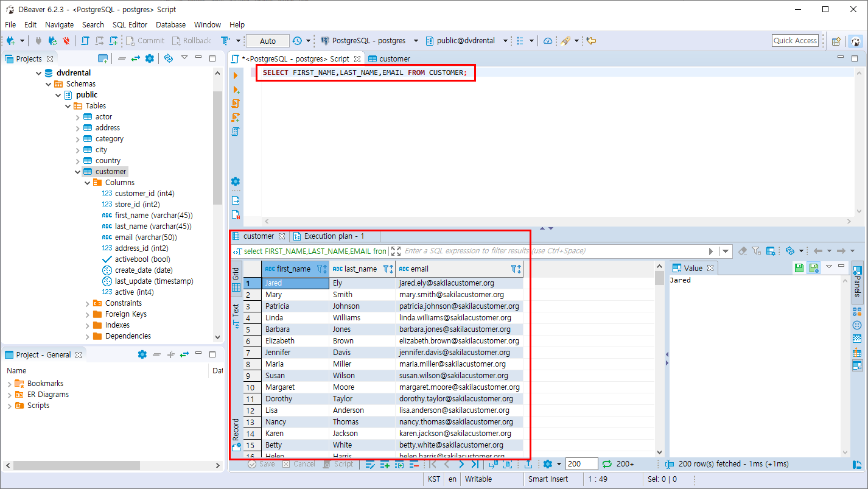The height and width of the screenshot is (489, 868).
Task: Switch to the customer editor tab
Action: click(x=389, y=58)
